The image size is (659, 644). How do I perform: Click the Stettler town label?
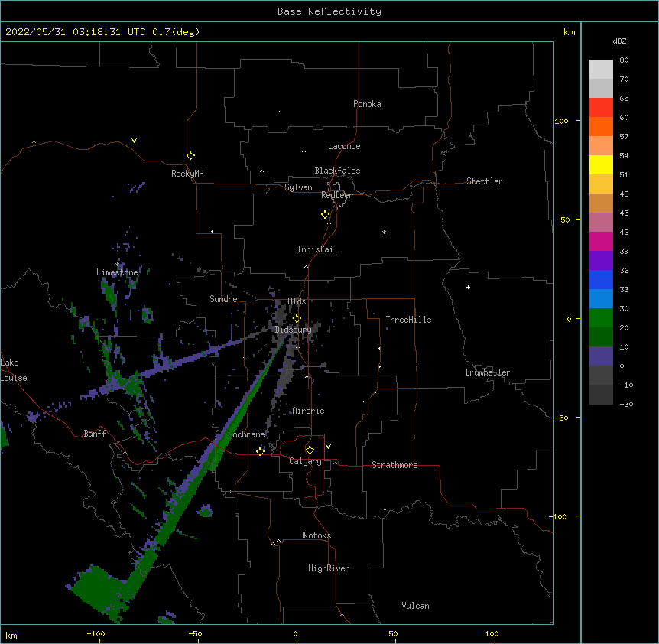click(485, 181)
